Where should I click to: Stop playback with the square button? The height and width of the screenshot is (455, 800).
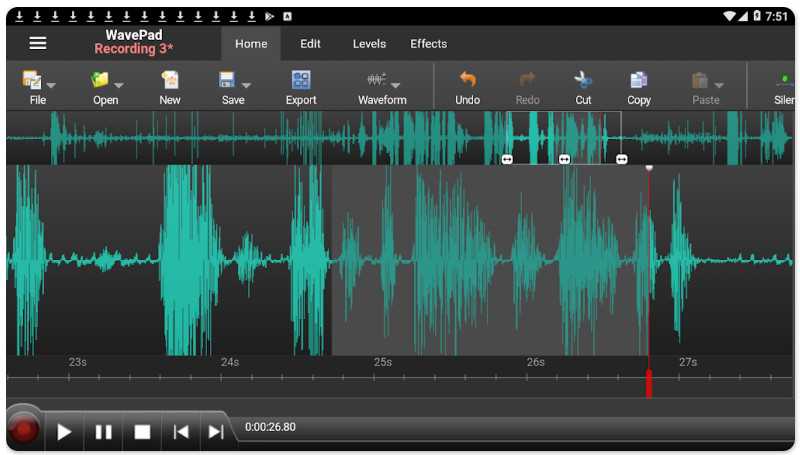pos(142,432)
